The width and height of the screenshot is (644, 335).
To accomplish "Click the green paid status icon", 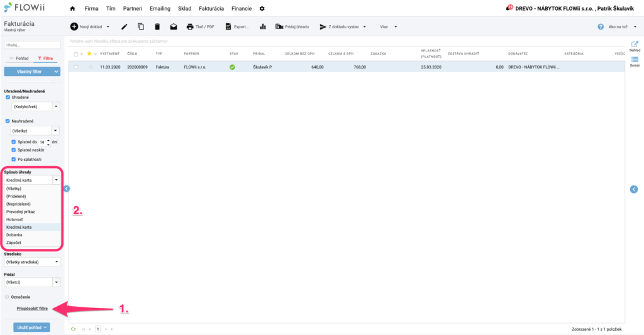I will 233,67.
